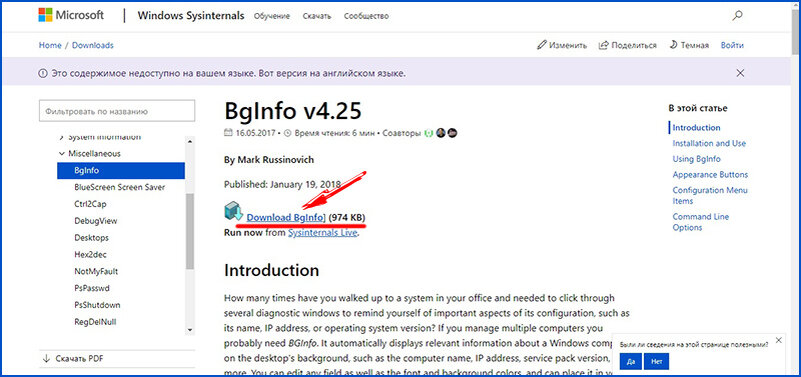Open the Скачать menu
The image size is (801, 377).
pyautogui.click(x=317, y=16)
